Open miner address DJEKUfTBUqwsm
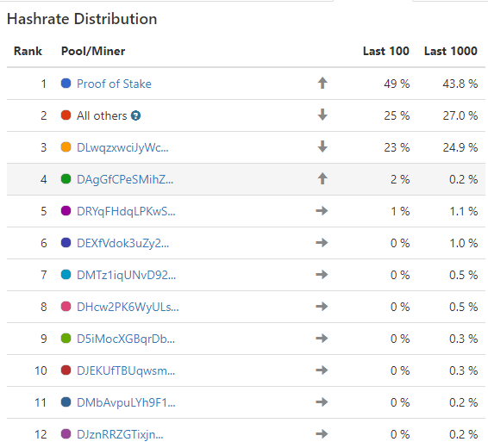The width and height of the screenshot is (488, 448). [126, 370]
